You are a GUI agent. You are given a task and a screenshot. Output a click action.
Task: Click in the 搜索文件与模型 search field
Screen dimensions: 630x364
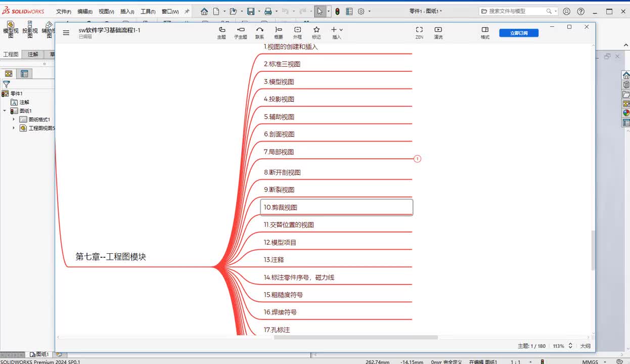click(x=515, y=11)
